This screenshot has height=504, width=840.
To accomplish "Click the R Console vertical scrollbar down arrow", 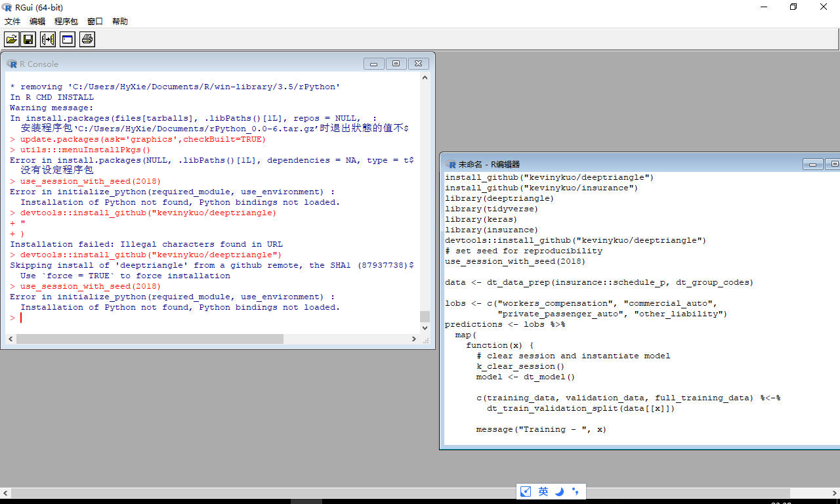I will point(425,327).
